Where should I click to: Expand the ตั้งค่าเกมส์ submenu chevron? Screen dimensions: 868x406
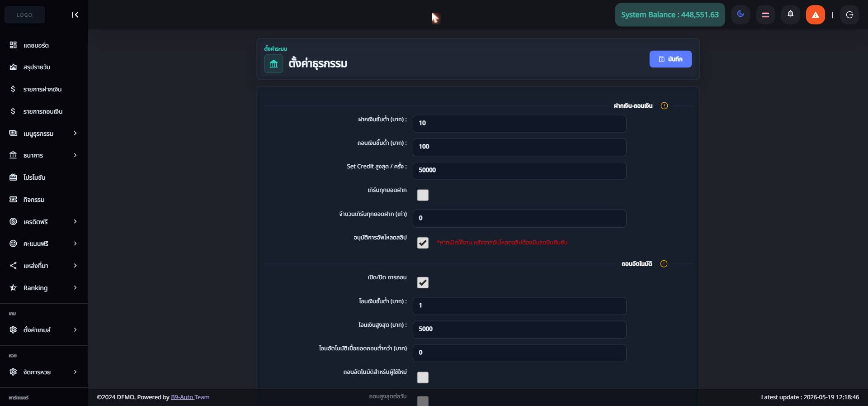click(75, 330)
